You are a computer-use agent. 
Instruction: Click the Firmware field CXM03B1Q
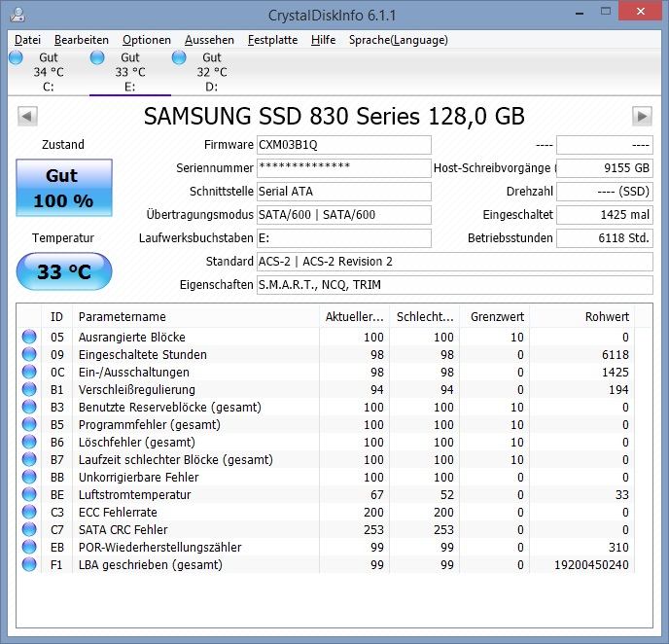(344, 145)
